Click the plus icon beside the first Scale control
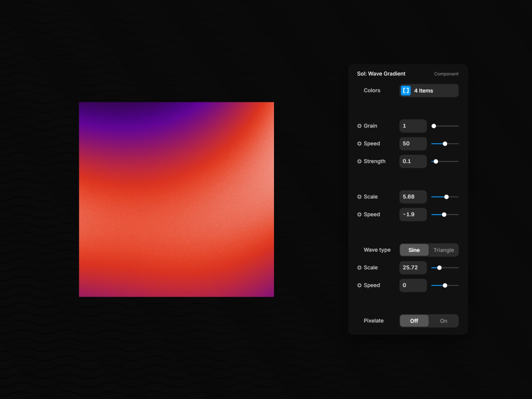The width and height of the screenshot is (532, 399). tap(359, 197)
